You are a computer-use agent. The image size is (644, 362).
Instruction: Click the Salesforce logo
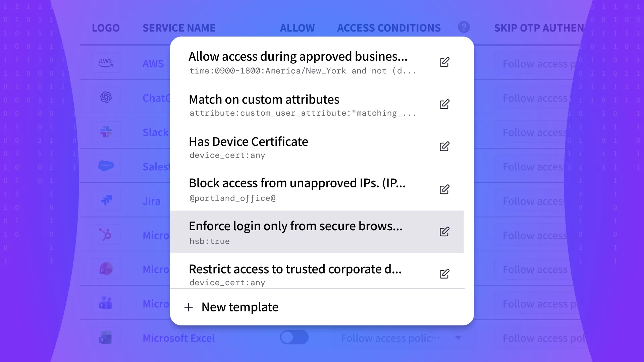[106, 166]
